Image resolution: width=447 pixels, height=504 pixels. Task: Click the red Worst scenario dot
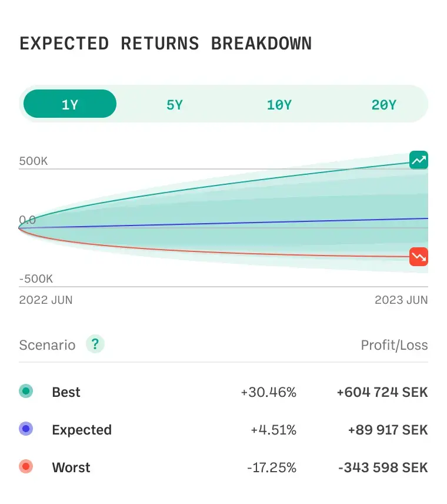click(x=26, y=466)
